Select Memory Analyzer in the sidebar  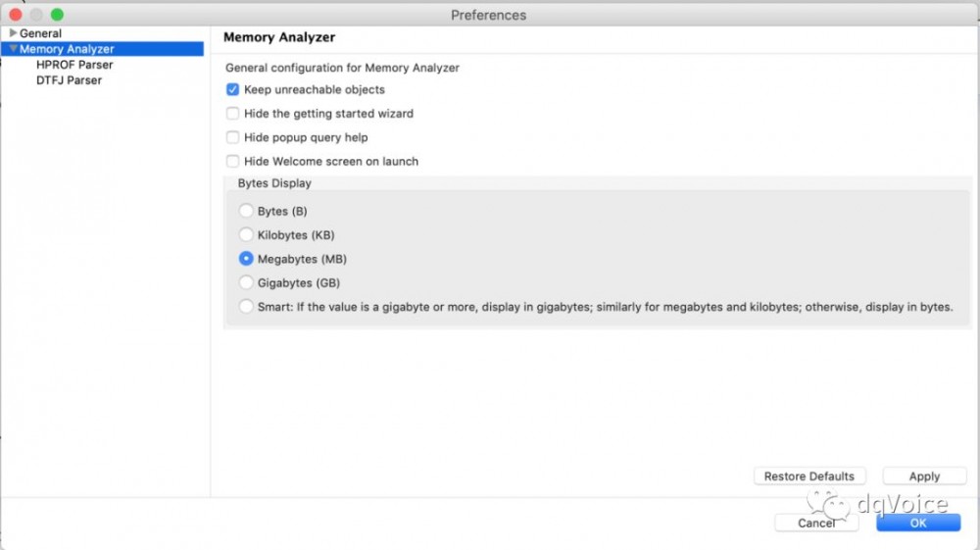[67, 49]
